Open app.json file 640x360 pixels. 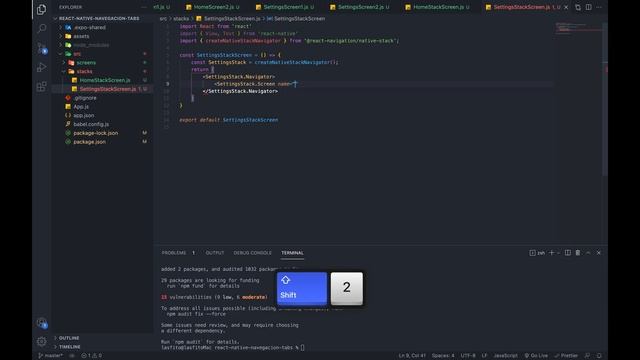click(84, 116)
